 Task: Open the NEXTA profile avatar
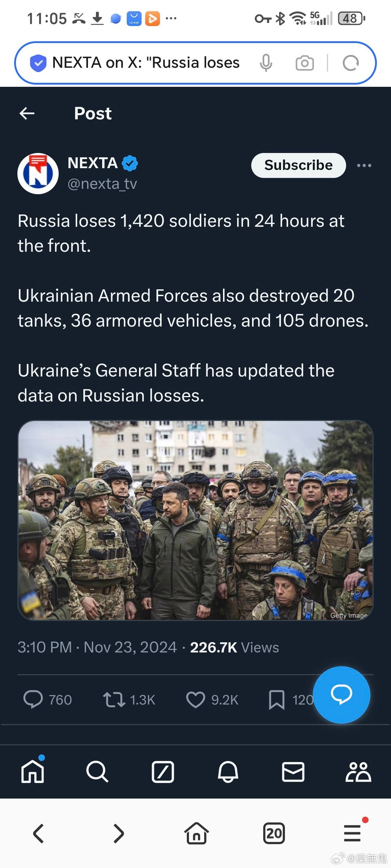click(38, 174)
